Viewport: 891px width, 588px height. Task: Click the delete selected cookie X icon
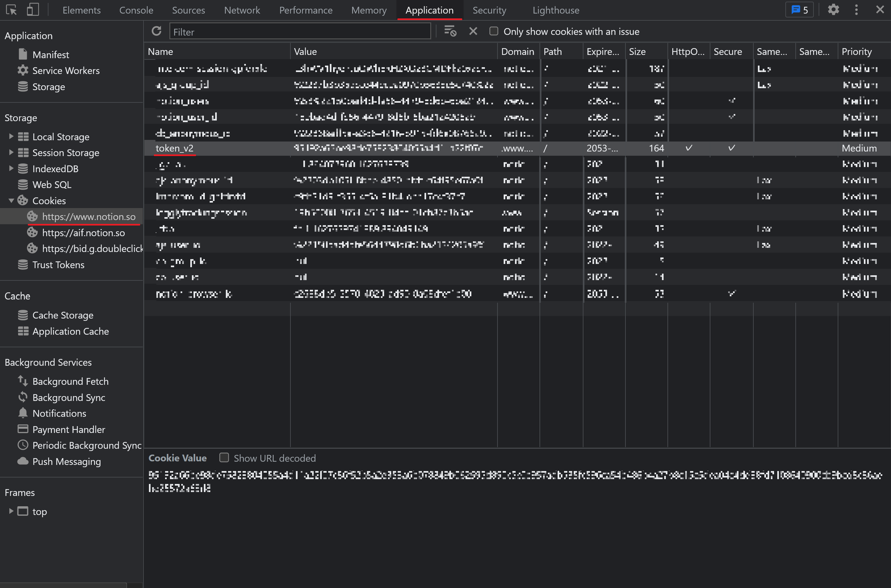pyautogui.click(x=473, y=31)
